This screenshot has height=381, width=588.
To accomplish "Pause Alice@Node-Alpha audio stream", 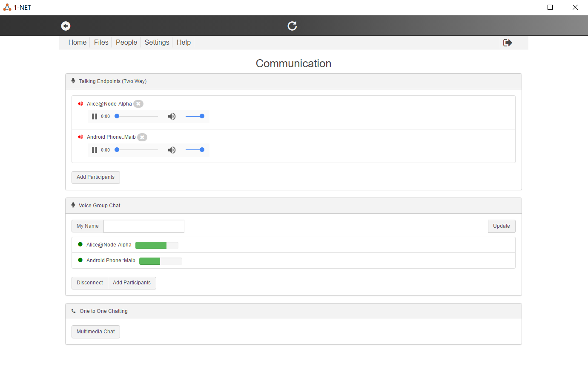I will [x=95, y=116].
